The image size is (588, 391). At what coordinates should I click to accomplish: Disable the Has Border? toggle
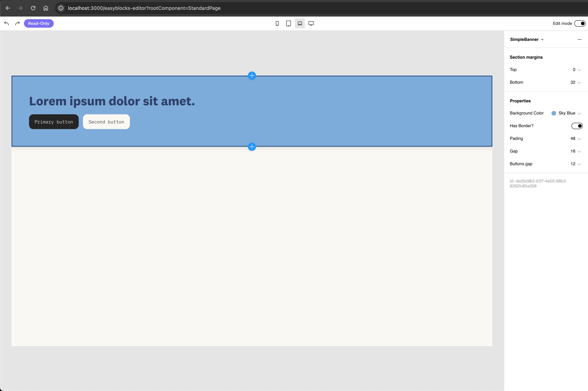577,126
